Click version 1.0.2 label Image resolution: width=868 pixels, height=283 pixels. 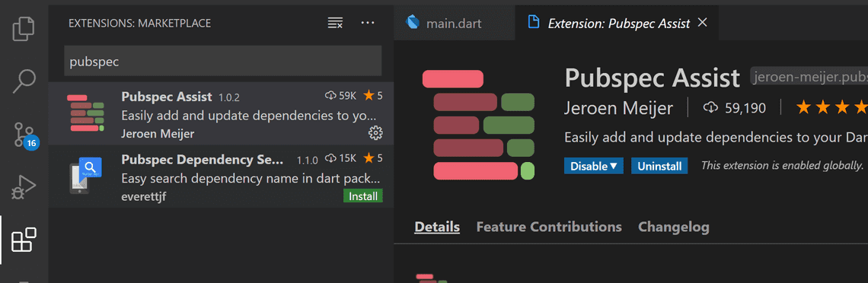pos(228,97)
